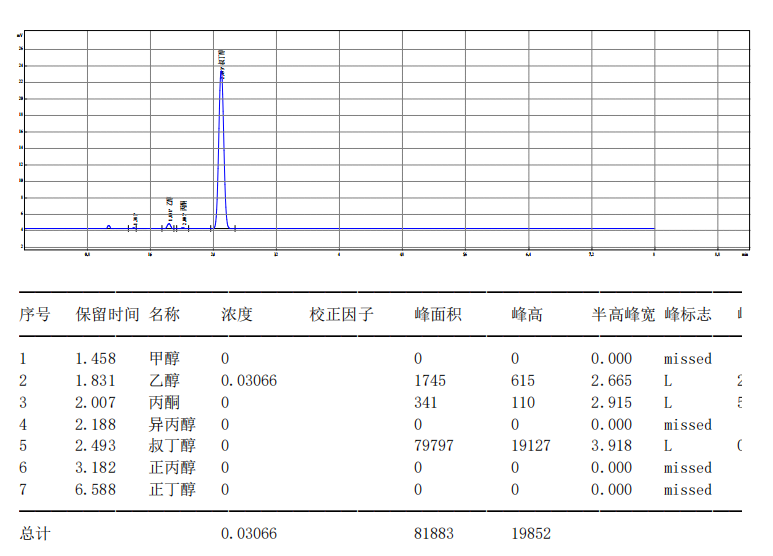Click the 0.03066 concentration for 乙醇

pyautogui.click(x=248, y=381)
